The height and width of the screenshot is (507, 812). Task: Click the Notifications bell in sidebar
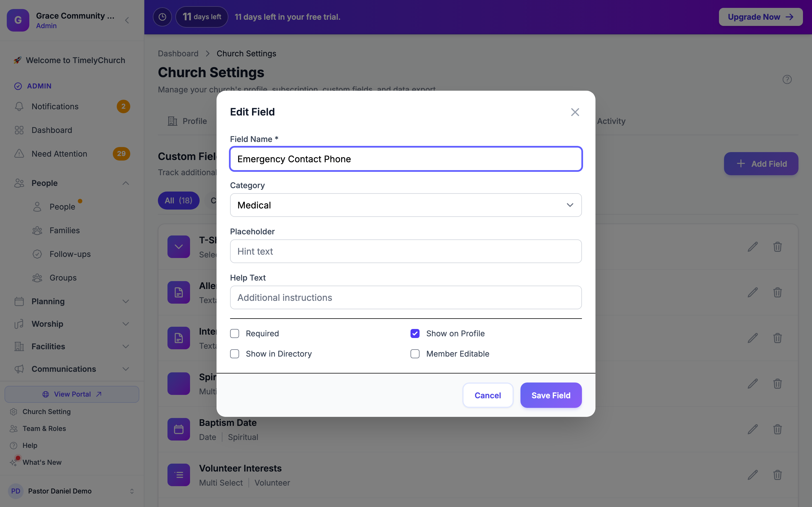19,106
